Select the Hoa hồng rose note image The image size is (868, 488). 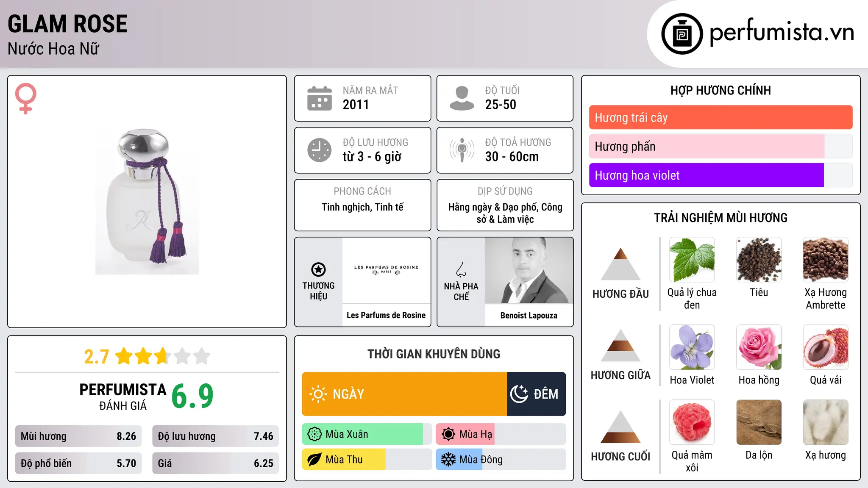pos(759,347)
